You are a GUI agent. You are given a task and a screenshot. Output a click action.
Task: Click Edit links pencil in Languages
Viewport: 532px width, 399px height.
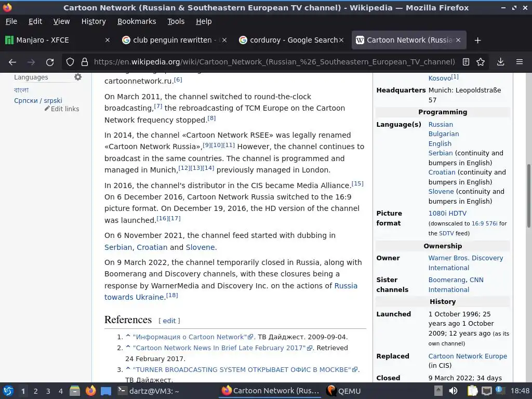tap(62, 109)
